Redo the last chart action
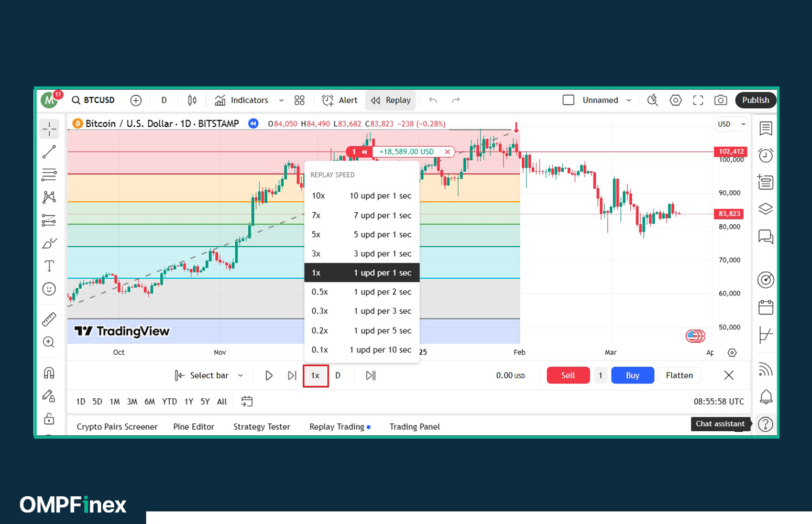This screenshot has width=812, height=524. 456,100
